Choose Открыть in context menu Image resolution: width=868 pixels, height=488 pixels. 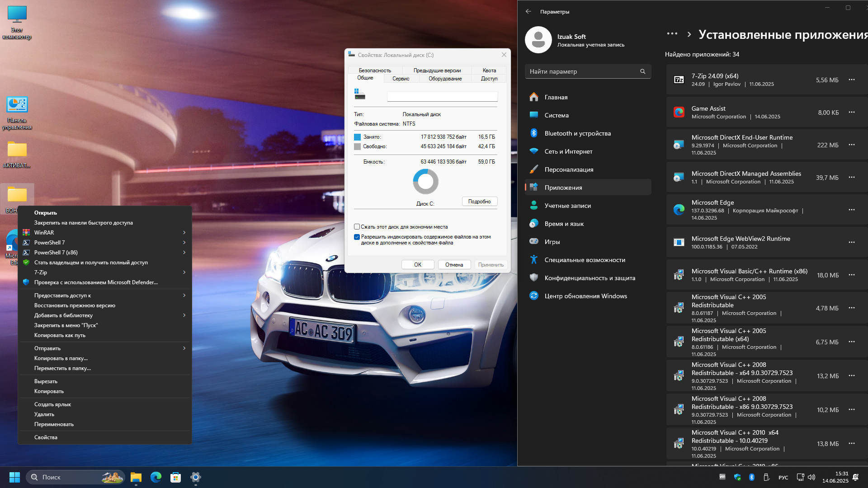105,213
